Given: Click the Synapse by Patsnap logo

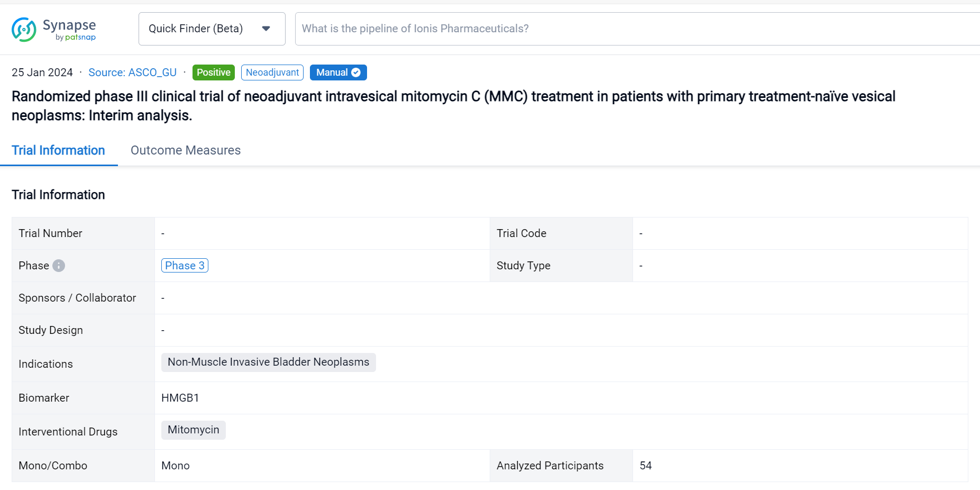Looking at the screenshot, I should (x=53, y=29).
